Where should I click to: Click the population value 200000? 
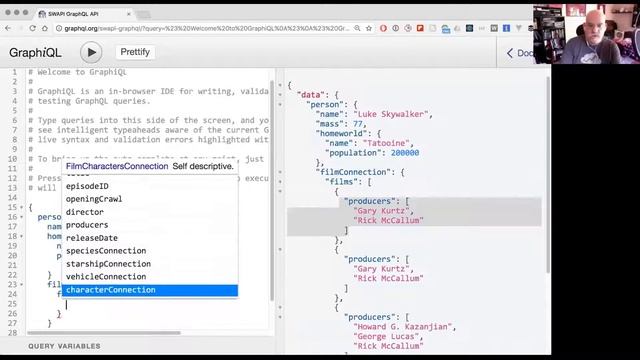pyautogui.click(x=405, y=153)
